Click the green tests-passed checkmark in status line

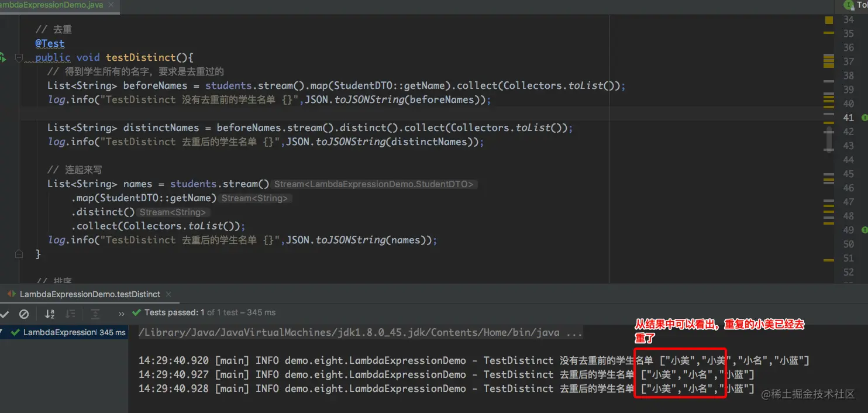click(x=137, y=313)
